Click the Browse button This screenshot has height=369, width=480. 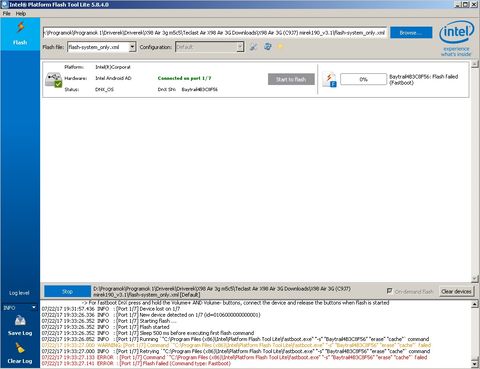pyautogui.click(x=411, y=33)
